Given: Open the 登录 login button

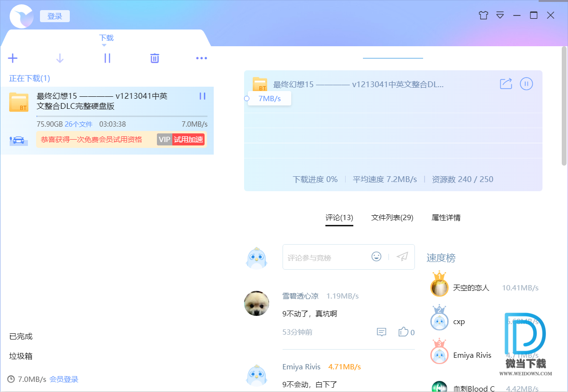Looking at the screenshot, I should click(55, 16).
